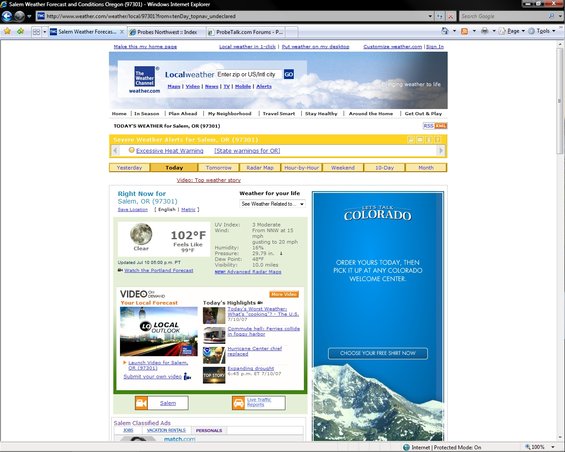Image resolution: width=565 pixels, height=452 pixels.
Task: Expand the tab list dropdown arrow
Action: [x=45, y=32]
